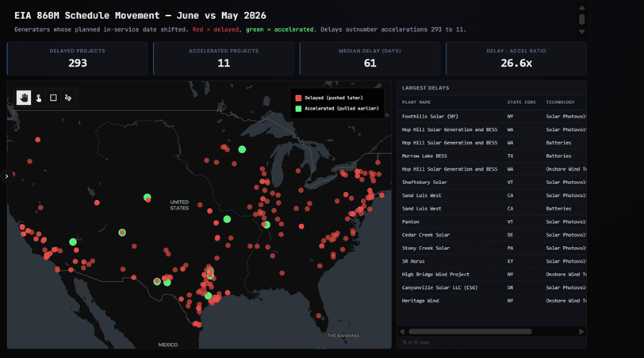Sort by the State Code column header
This screenshot has width=644, height=358.
click(x=521, y=102)
